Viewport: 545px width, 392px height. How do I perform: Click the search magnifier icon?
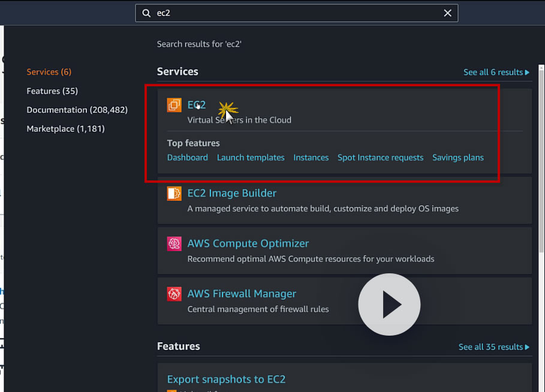(146, 13)
